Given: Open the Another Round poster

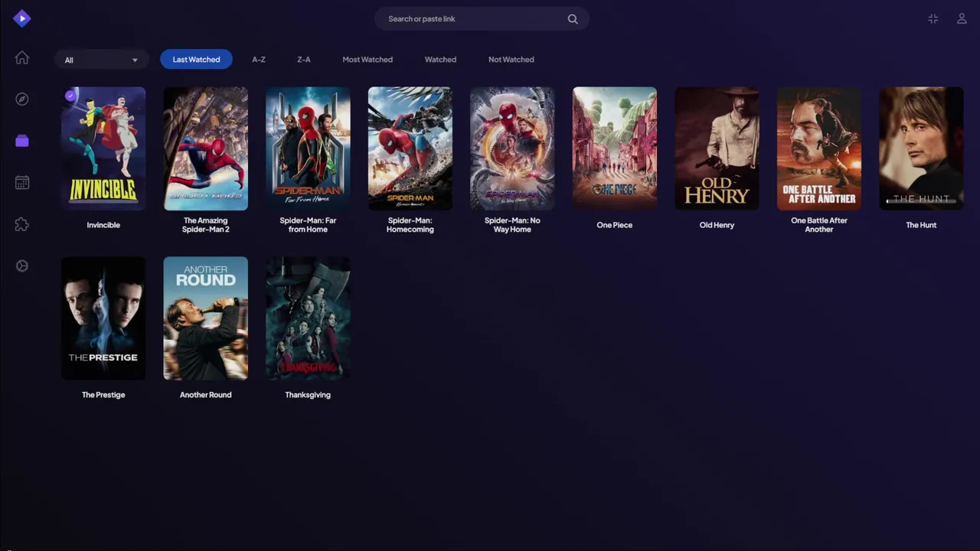Looking at the screenshot, I should pos(205,318).
